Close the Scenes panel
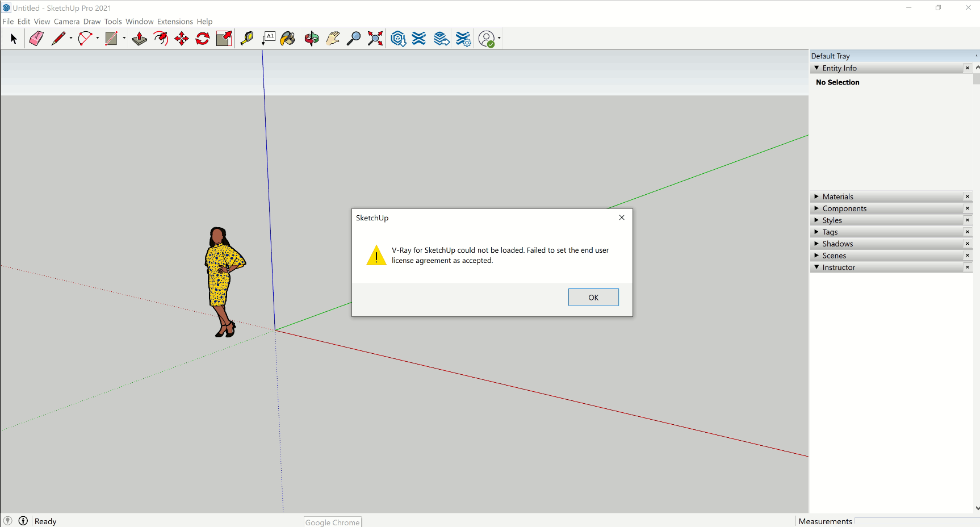980x527 pixels. (968, 256)
